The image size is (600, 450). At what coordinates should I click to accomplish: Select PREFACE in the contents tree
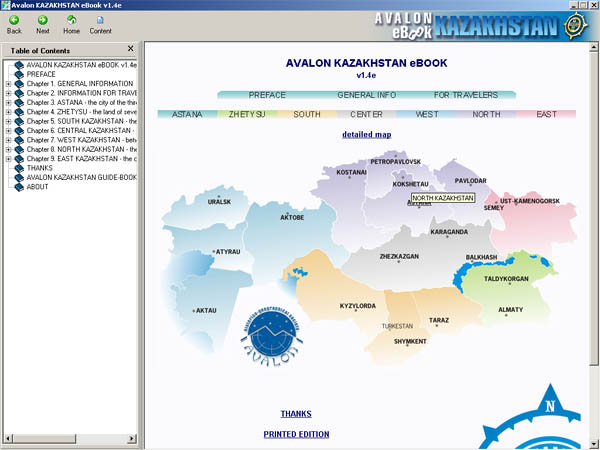coord(41,74)
